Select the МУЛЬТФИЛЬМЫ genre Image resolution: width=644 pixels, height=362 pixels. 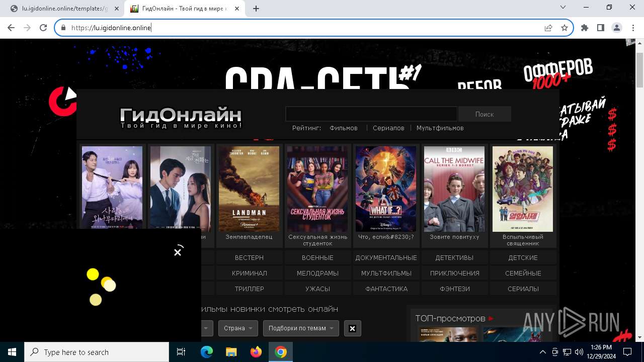click(386, 273)
